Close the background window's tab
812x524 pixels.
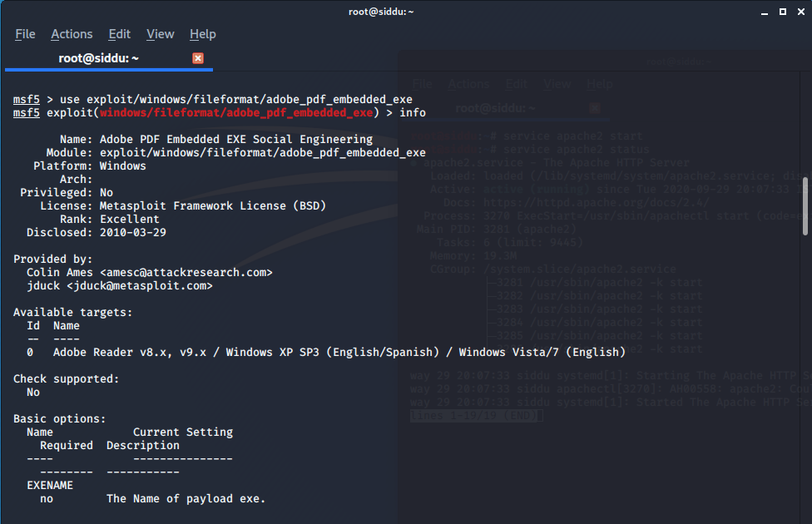pyautogui.click(x=595, y=107)
